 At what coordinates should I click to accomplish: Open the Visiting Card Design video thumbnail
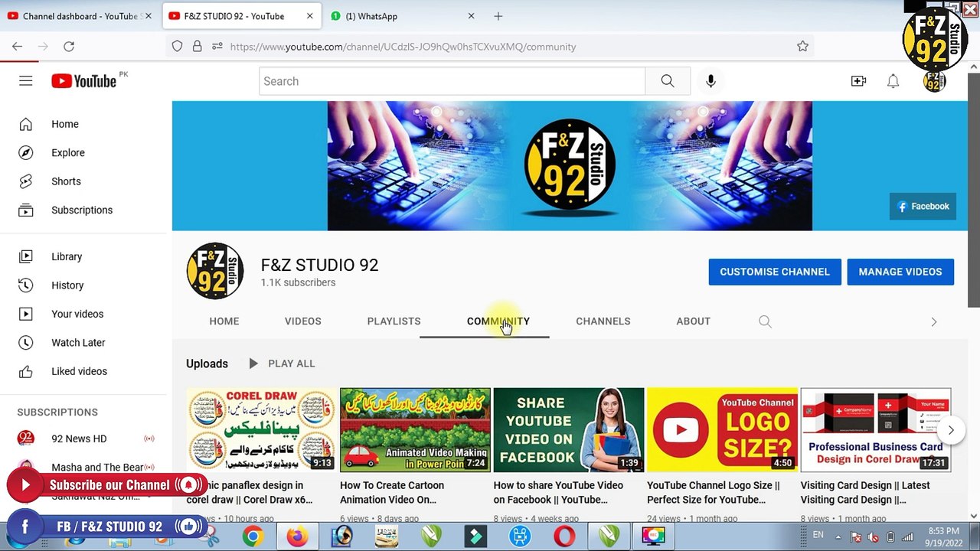click(x=876, y=430)
